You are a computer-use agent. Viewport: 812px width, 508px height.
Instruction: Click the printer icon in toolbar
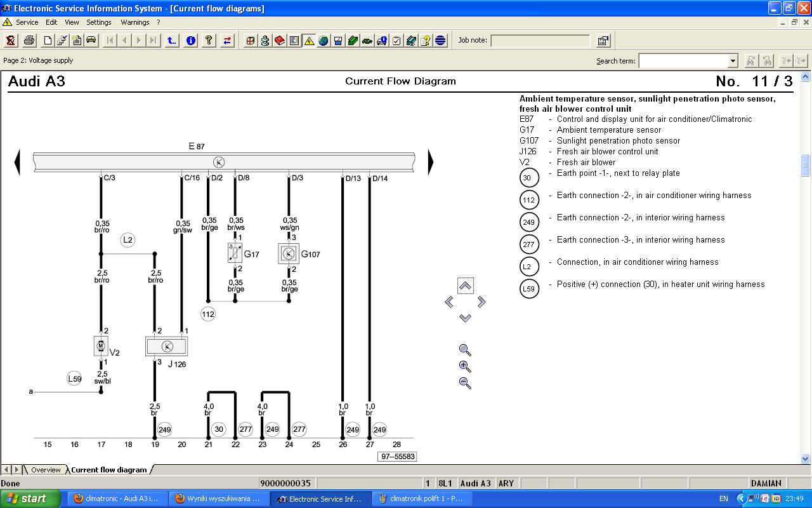29,41
